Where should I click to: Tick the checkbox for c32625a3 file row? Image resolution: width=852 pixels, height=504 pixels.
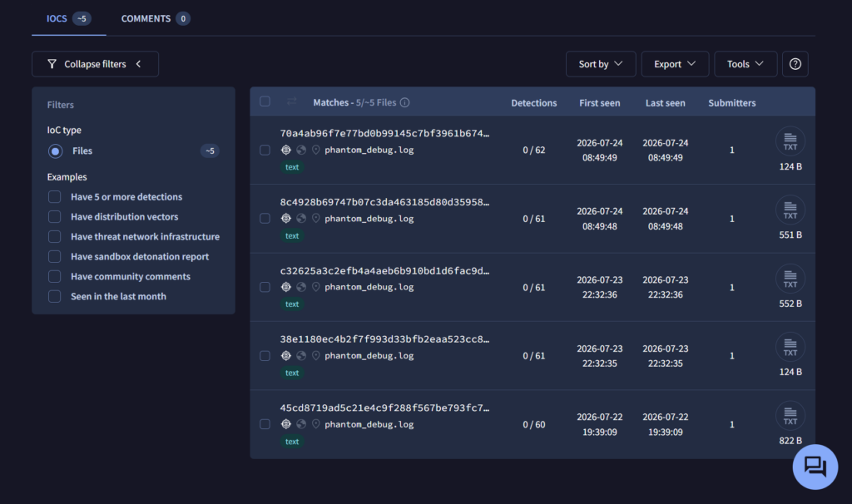[x=265, y=287]
